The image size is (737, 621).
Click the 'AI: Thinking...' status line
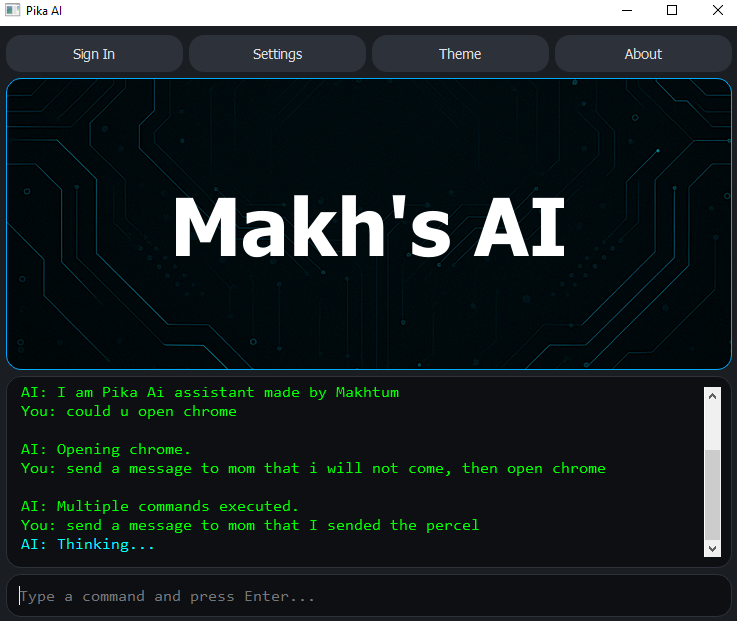[x=88, y=544]
